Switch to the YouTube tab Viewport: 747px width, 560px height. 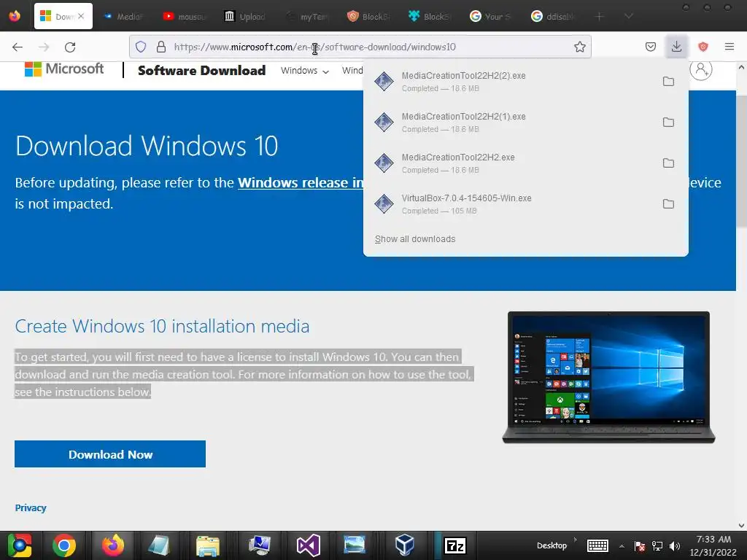183,17
